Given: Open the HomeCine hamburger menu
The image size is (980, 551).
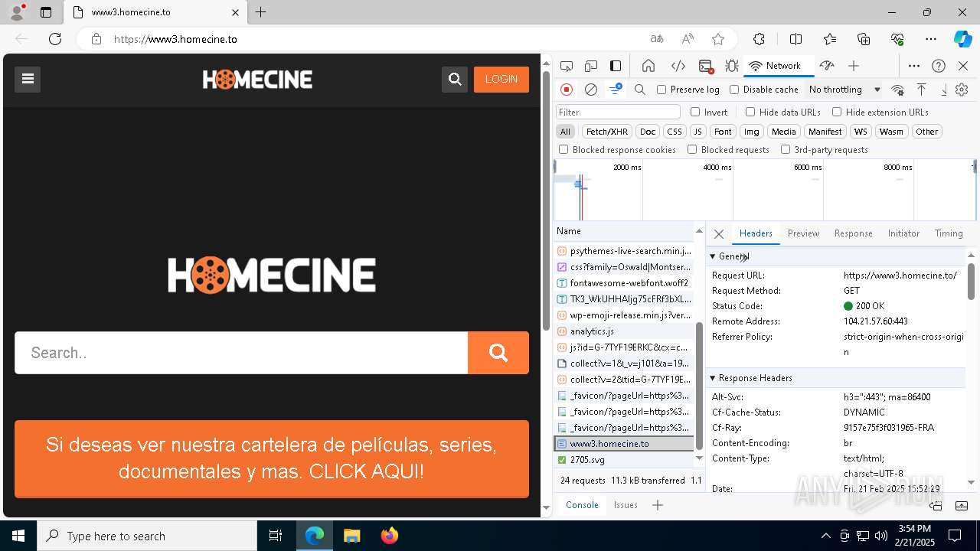Looking at the screenshot, I should pos(28,79).
